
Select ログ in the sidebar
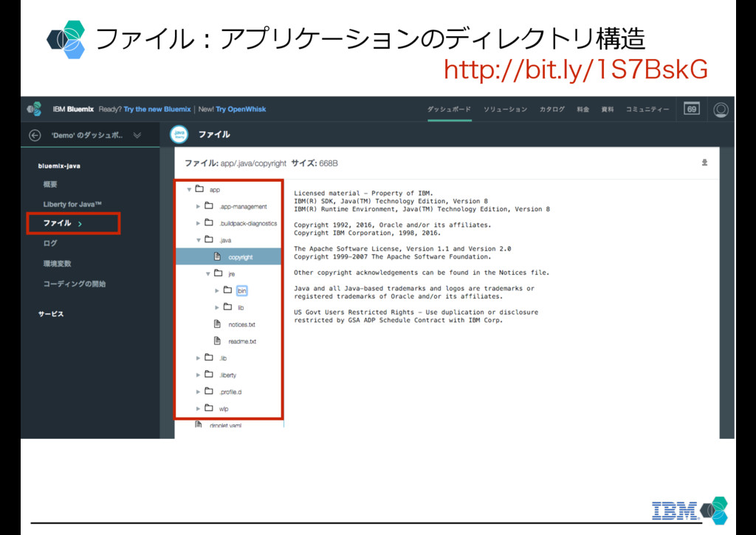[50, 243]
